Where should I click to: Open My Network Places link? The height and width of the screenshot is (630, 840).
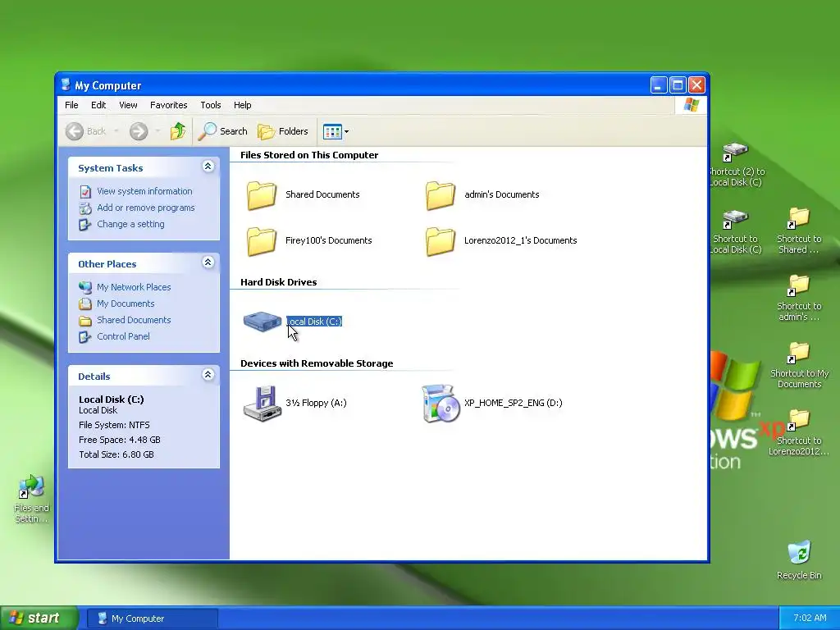[x=134, y=287]
